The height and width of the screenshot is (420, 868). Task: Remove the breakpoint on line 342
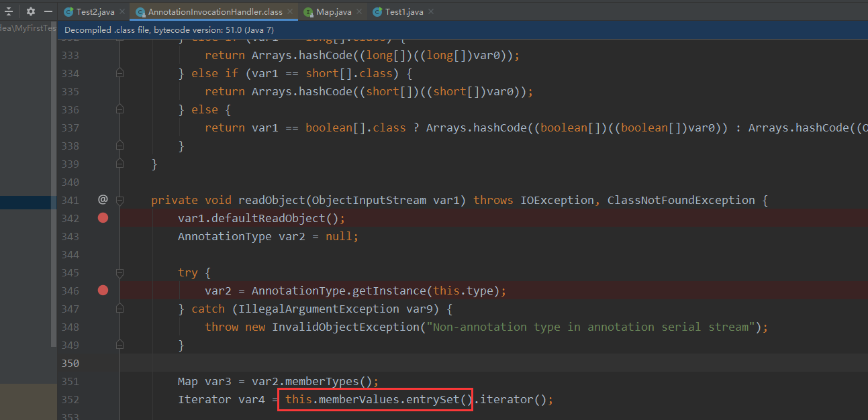[x=103, y=218]
